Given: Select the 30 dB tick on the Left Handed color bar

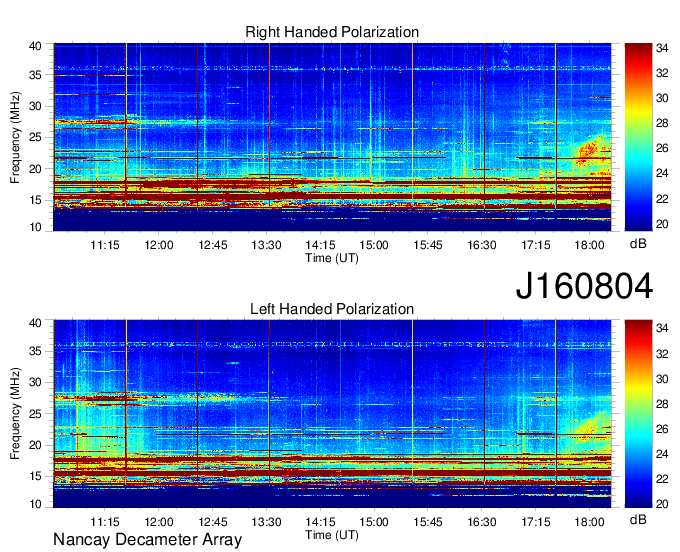Looking at the screenshot, I should [x=662, y=379].
